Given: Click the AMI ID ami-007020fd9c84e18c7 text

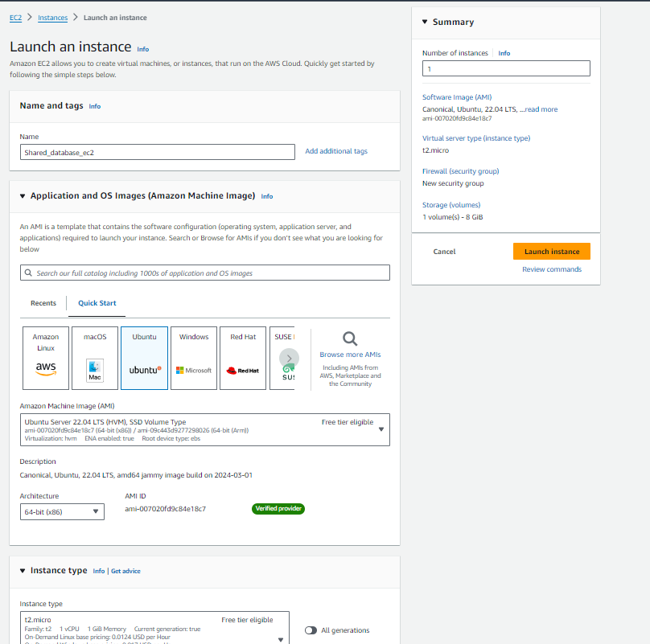Looking at the screenshot, I should 166,509.
